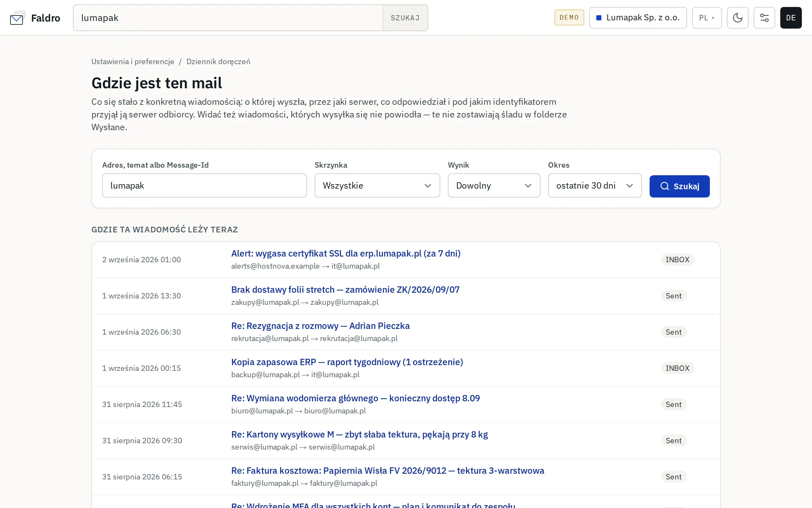Viewport: 812px width, 508px height.
Task: Expand the Skrzynka Wszystkie dropdown
Action: [377, 185]
